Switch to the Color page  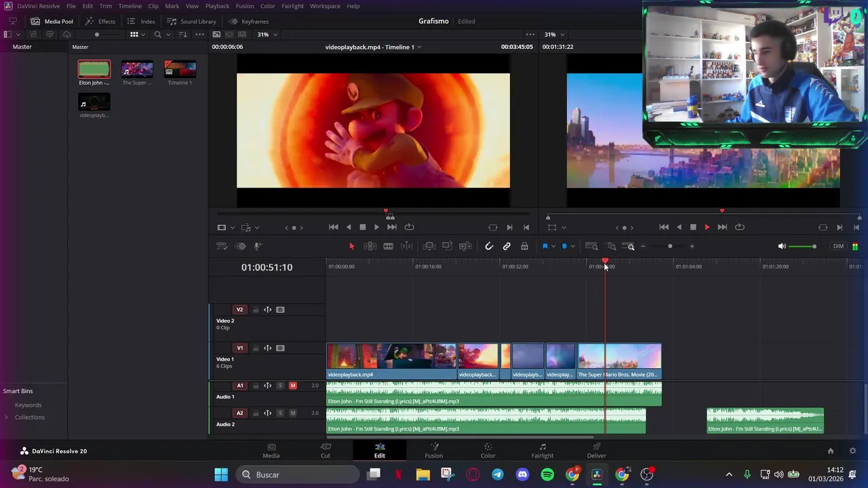click(x=488, y=450)
